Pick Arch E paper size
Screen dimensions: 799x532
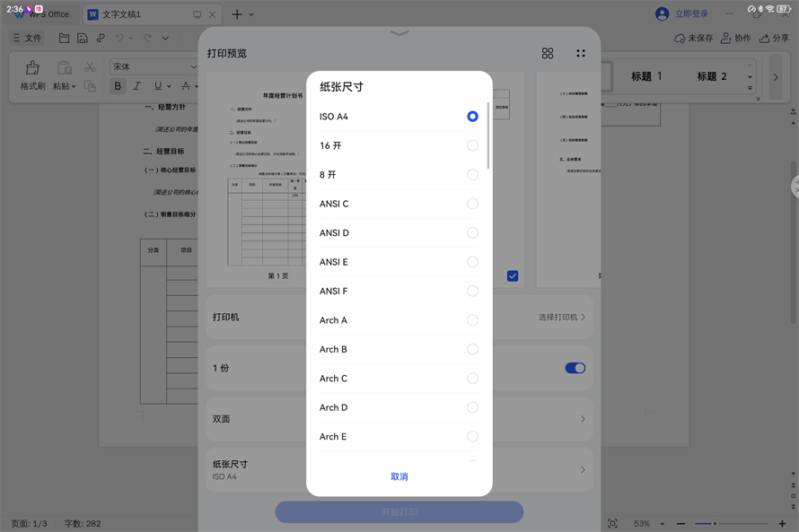pos(399,436)
